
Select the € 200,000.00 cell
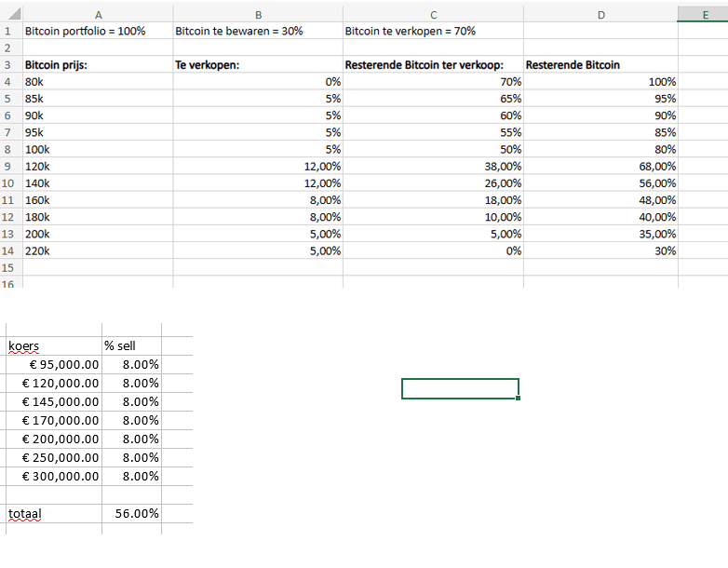54,439
